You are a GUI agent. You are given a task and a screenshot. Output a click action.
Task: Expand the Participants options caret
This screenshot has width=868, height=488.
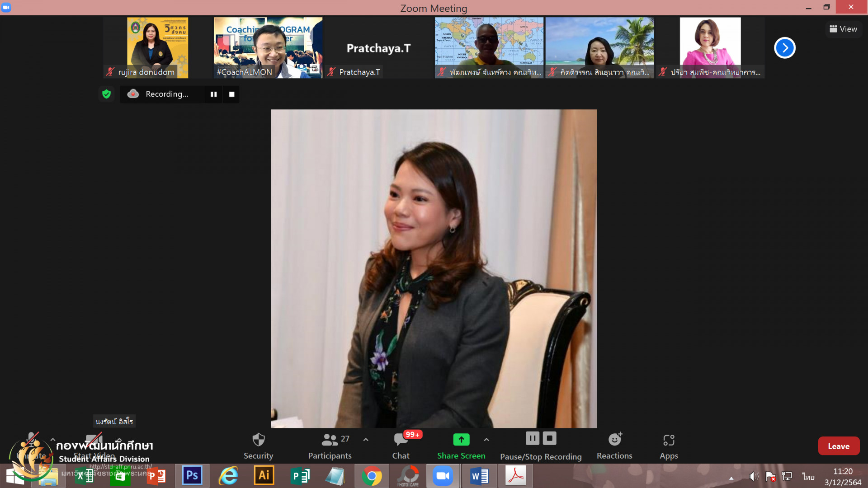(x=366, y=440)
